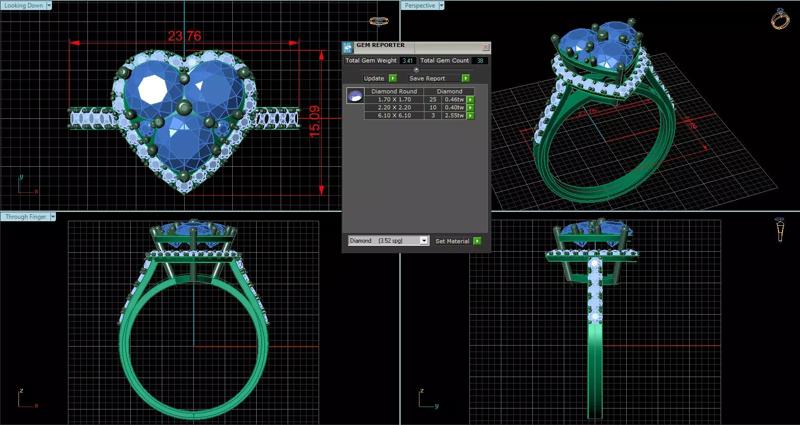
Task: Open the Perspective viewport dropdown arrow
Action: pyautogui.click(x=441, y=5)
